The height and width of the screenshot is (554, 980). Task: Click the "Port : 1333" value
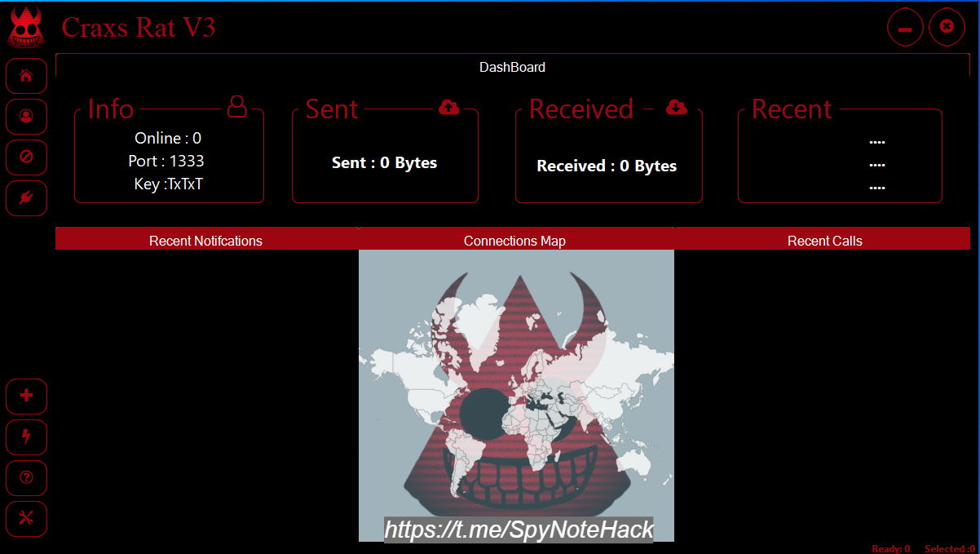coord(166,161)
